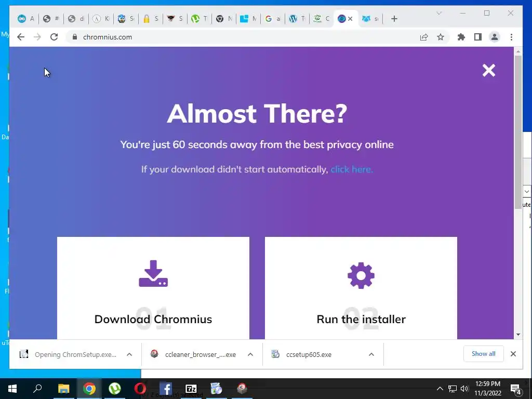
Task: Click the CD installer taskbar icon
Action: pos(217,389)
